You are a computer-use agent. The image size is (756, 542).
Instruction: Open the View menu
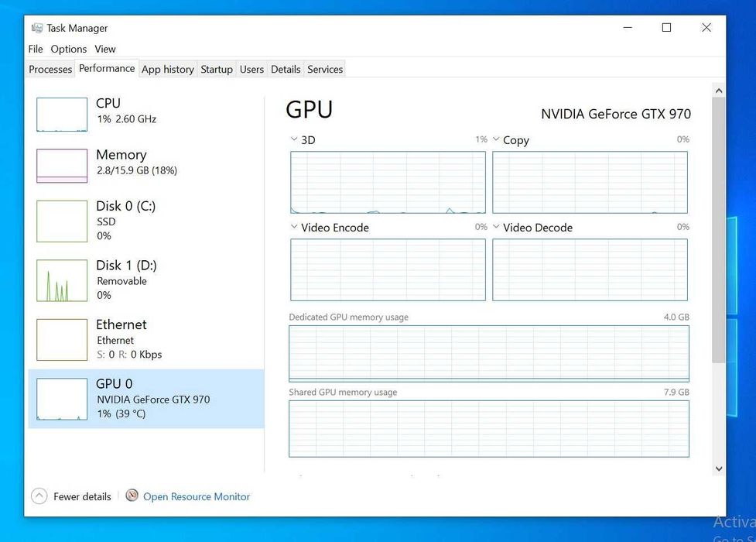click(104, 49)
